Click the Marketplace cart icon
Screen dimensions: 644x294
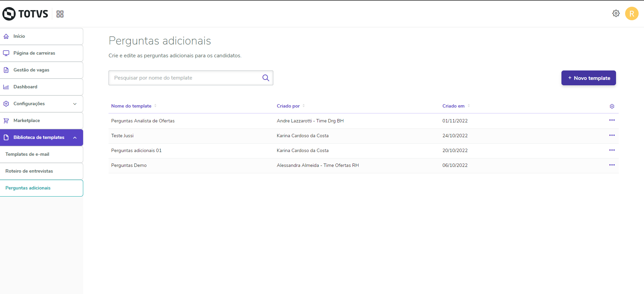6,121
